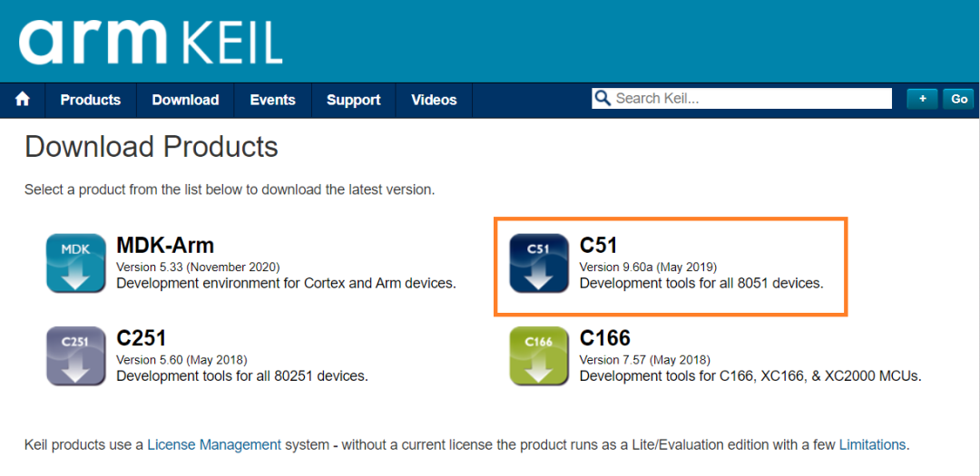Click the Home icon in navigation bar
The image size is (980, 476).
23,100
